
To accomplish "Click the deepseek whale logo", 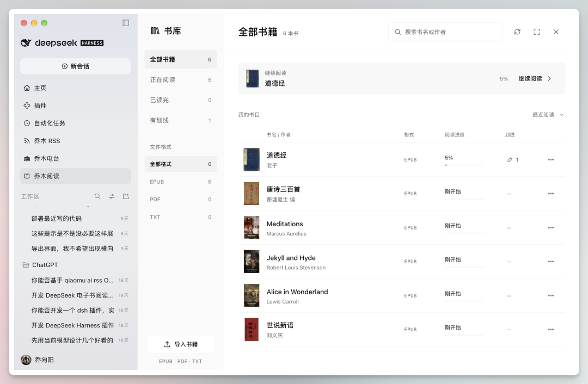I will pyautogui.click(x=26, y=43).
